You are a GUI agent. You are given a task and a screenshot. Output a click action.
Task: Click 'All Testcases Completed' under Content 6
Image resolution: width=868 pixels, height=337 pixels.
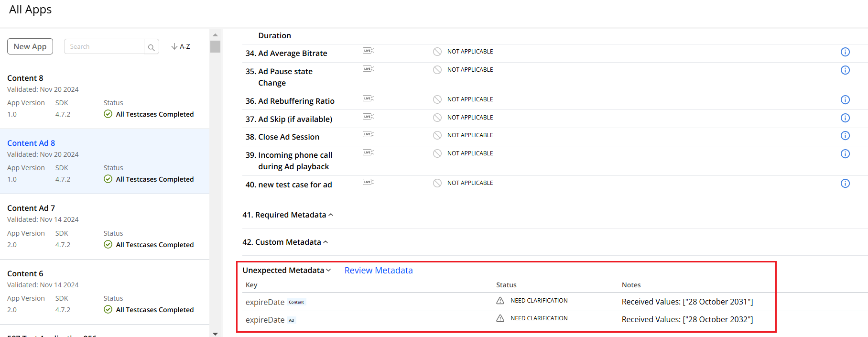click(155, 309)
